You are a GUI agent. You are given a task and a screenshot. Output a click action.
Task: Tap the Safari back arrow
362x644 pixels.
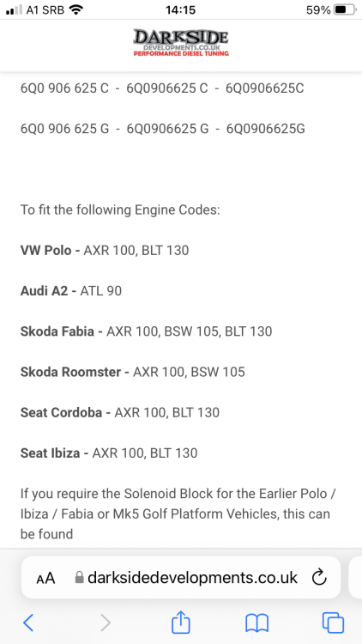28,623
